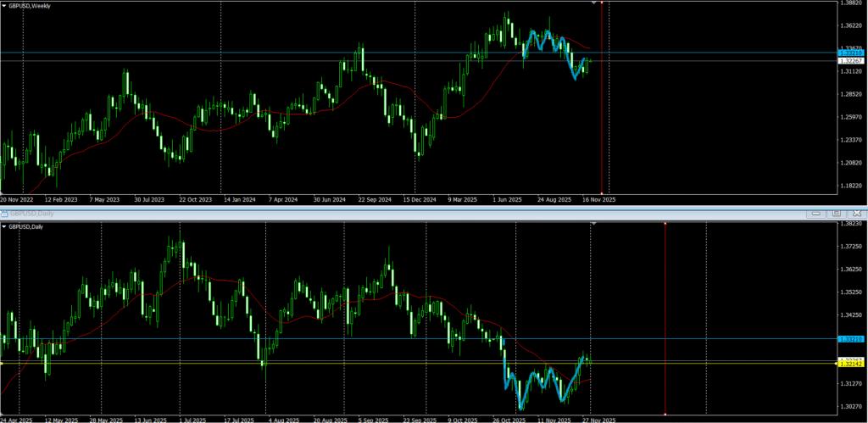Click the 16 Nov 2025 date on Weekly axis
The height and width of the screenshot is (423, 868).
click(x=599, y=199)
